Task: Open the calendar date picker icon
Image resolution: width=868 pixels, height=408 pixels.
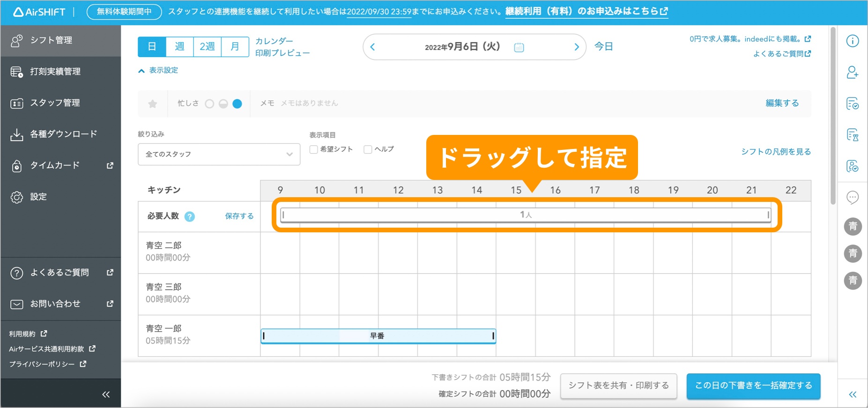Action: (519, 47)
